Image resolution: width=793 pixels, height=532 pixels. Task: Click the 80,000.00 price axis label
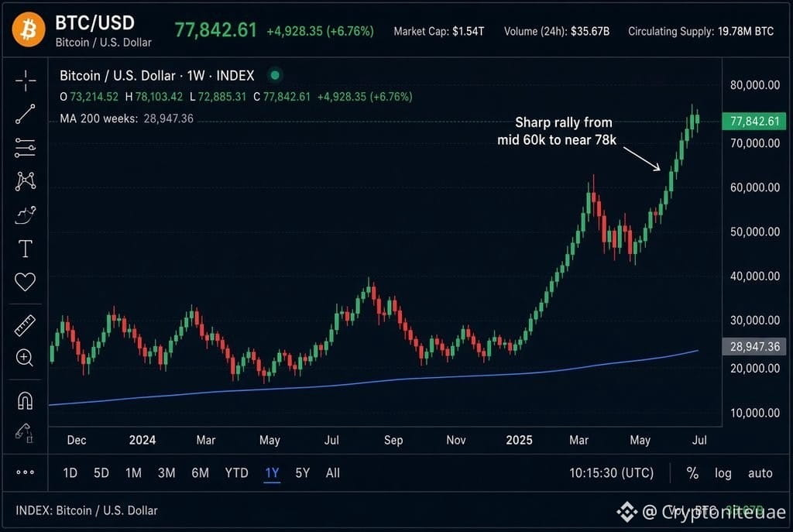(755, 85)
